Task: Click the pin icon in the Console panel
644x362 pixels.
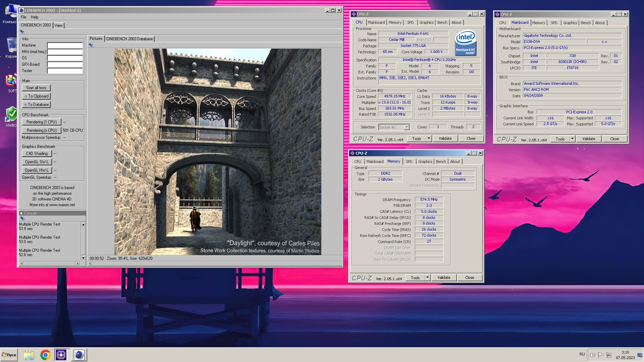Action: [x=22, y=219]
